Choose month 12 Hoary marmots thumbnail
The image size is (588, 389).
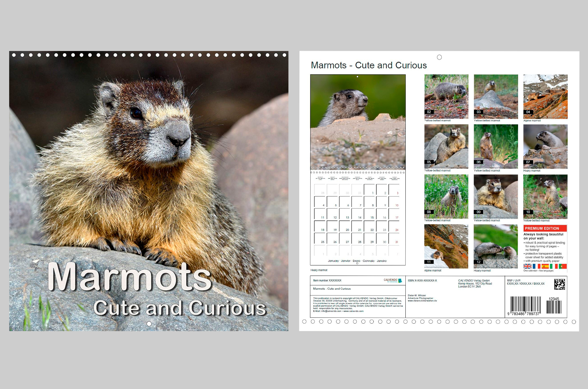coord(496,246)
